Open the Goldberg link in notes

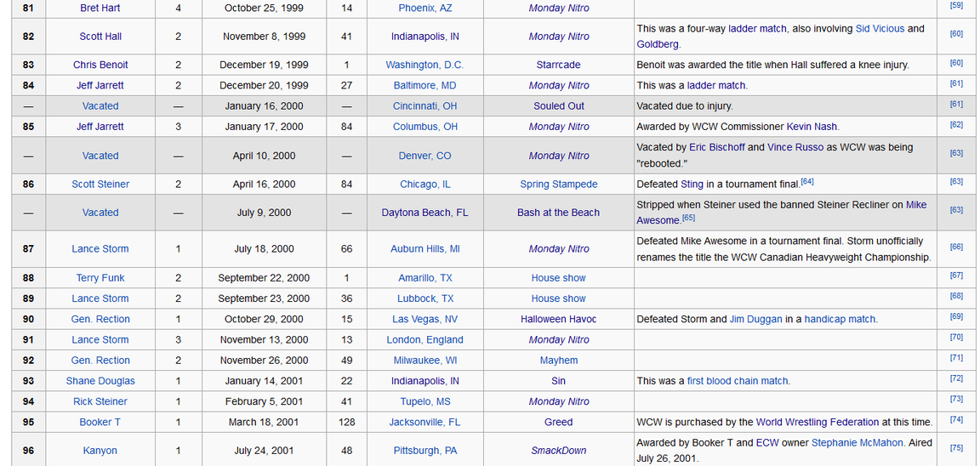pos(658,44)
